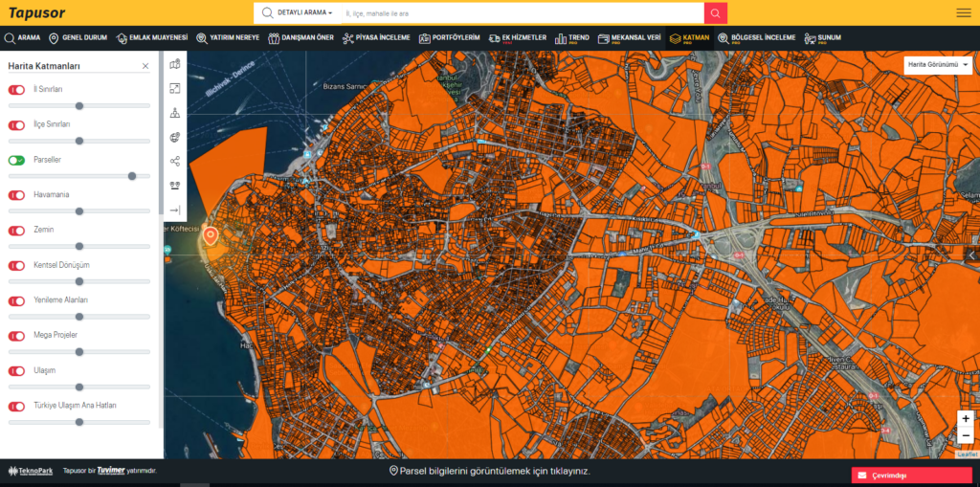This screenshot has width=980, height=487.
Task: Toggle the Havamania layer switch
Action: [16, 195]
